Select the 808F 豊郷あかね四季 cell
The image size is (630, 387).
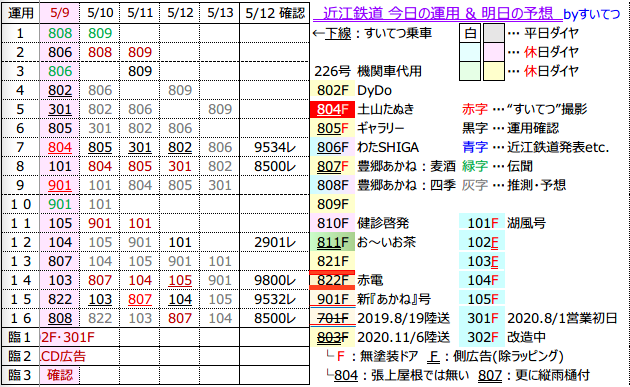332,185
